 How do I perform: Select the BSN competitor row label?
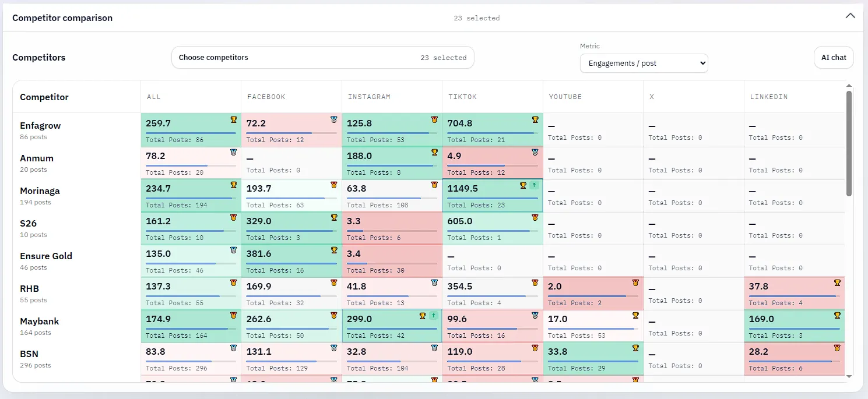point(29,354)
